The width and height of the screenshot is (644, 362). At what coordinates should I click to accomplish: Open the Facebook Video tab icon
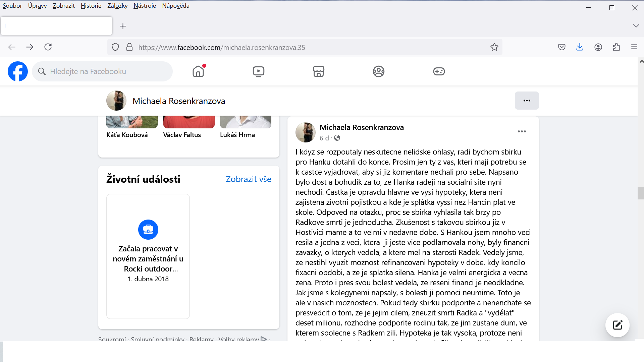[x=258, y=71]
